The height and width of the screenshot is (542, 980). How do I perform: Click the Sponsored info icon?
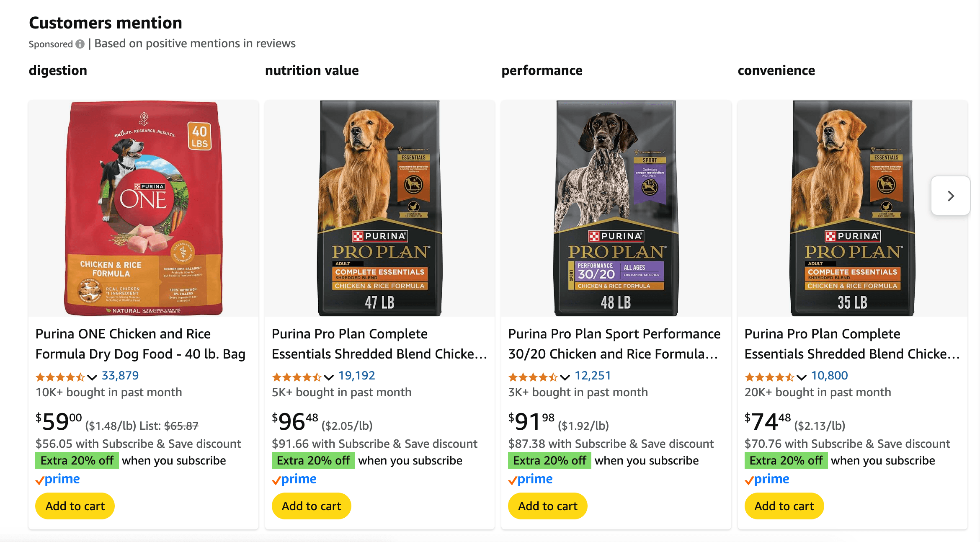(x=80, y=44)
